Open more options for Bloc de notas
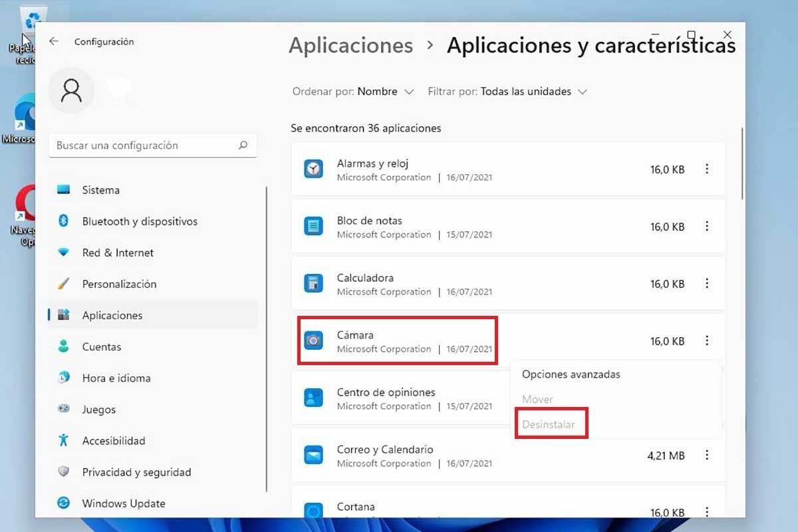 pos(707,226)
